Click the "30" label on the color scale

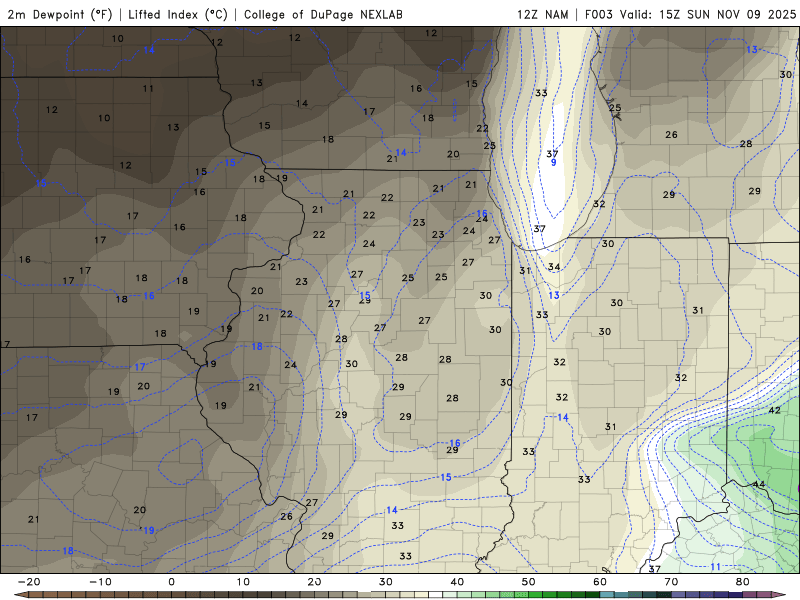pyautogui.click(x=386, y=582)
